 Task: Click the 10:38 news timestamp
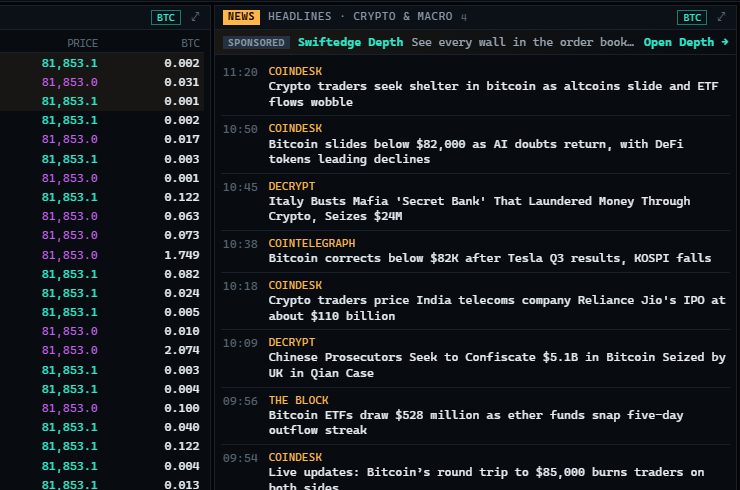tap(240, 244)
